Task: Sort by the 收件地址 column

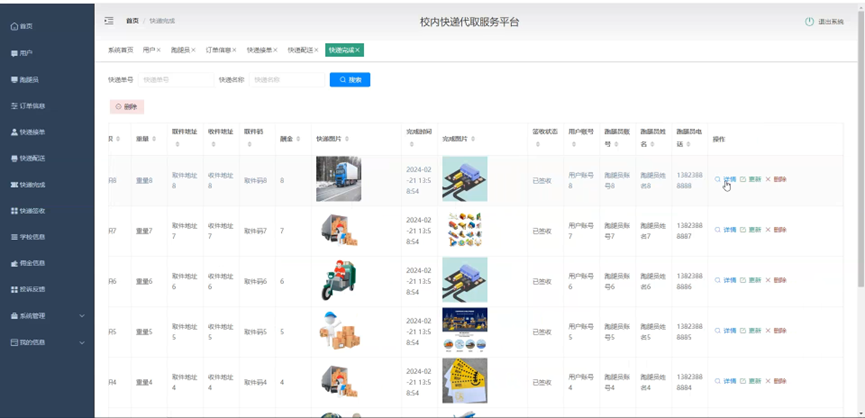Action: [213, 145]
